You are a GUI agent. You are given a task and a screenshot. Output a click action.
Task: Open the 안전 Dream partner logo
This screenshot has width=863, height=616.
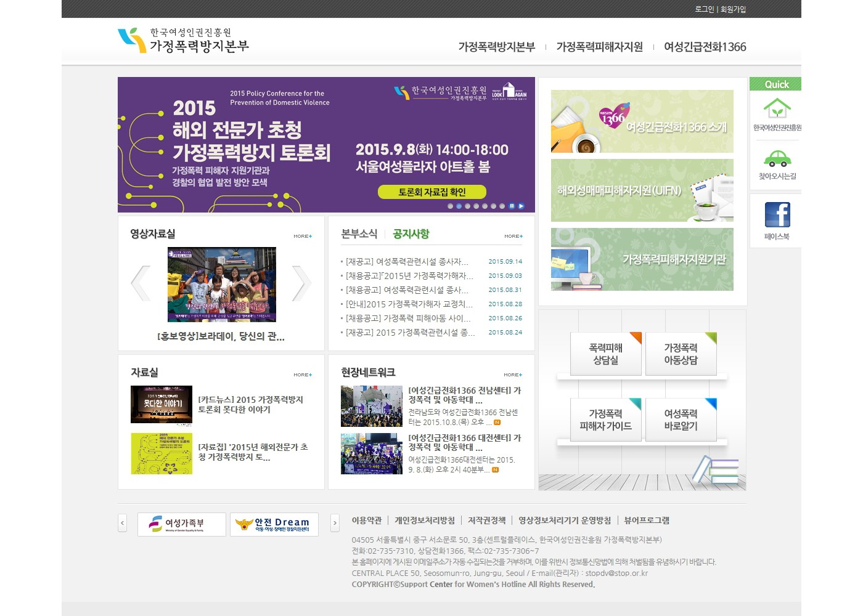[x=274, y=524]
